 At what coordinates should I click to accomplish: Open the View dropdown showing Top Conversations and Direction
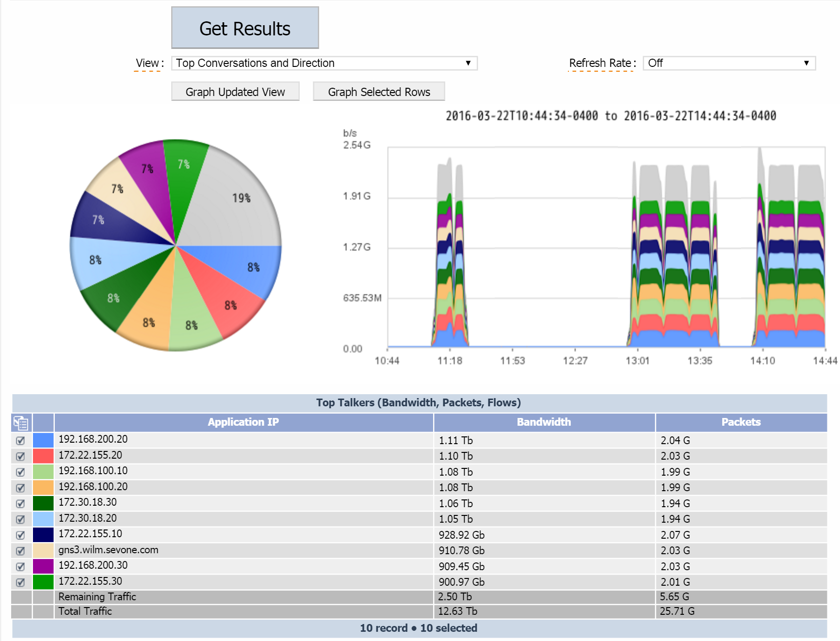(x=324, y=63)
